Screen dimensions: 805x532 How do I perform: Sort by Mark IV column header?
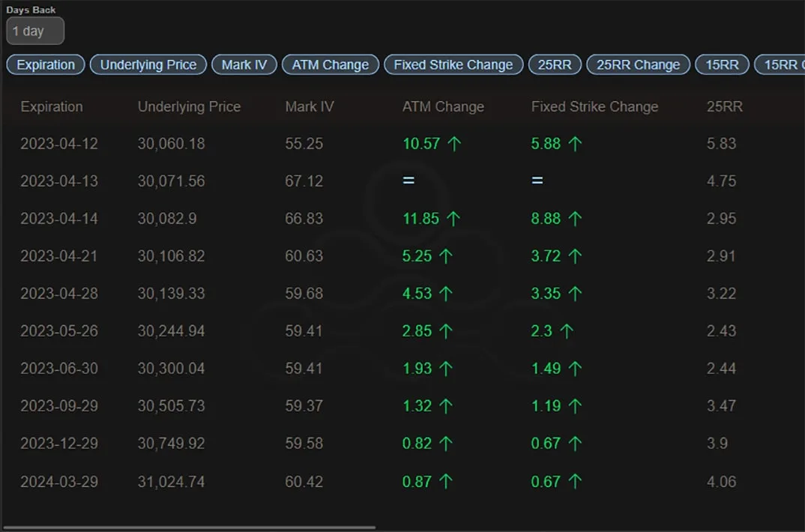[x=310, y=106]
